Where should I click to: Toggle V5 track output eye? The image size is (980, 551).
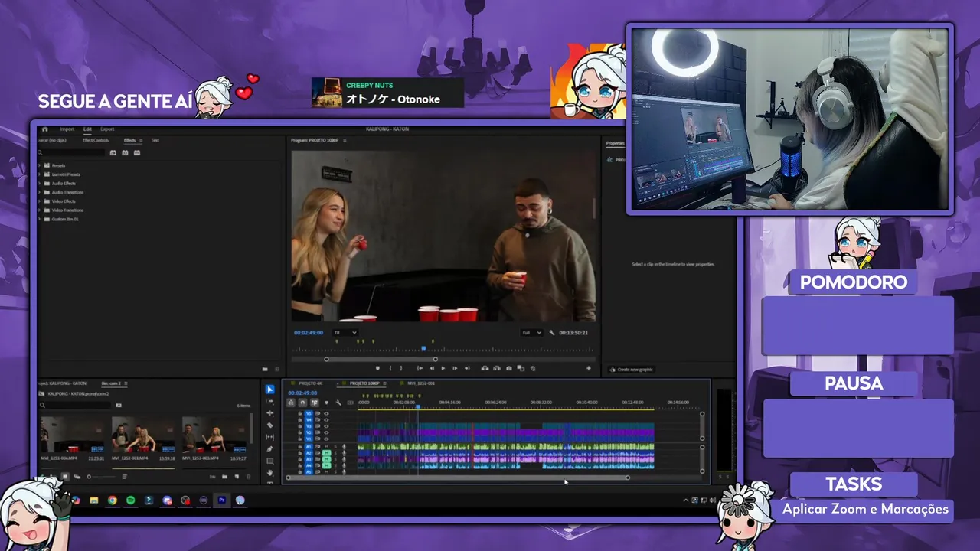click(x=326, y=413)
